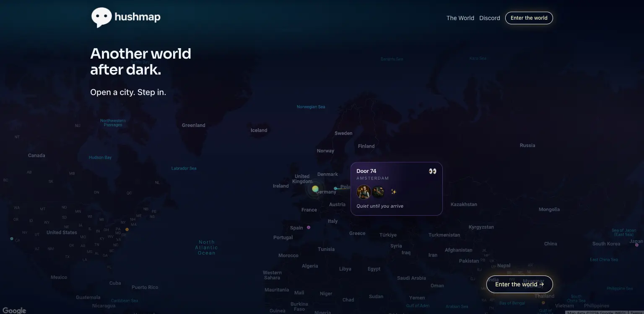
Task: Click the United States map label
Action: (x=62, y=232)
